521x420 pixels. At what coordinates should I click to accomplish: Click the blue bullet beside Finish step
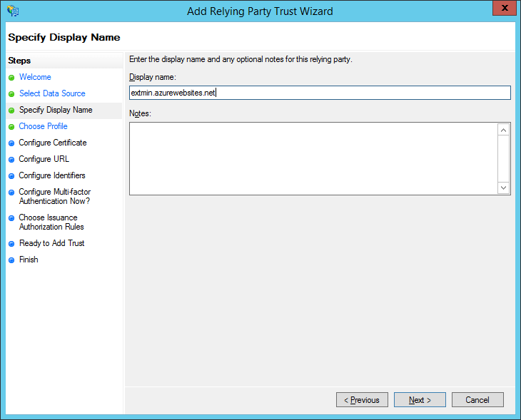[11, 260]
